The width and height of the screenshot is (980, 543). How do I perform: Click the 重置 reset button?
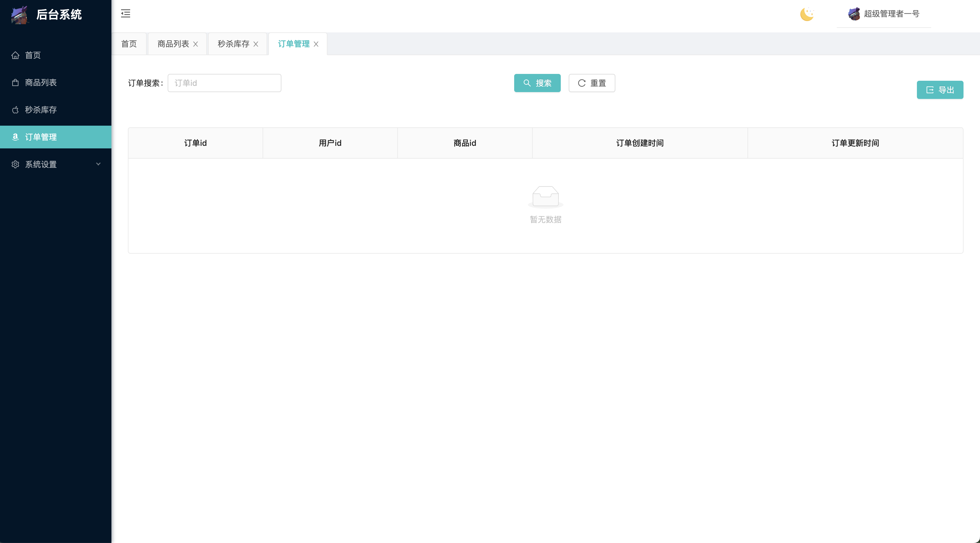click(x=591, y=83)
